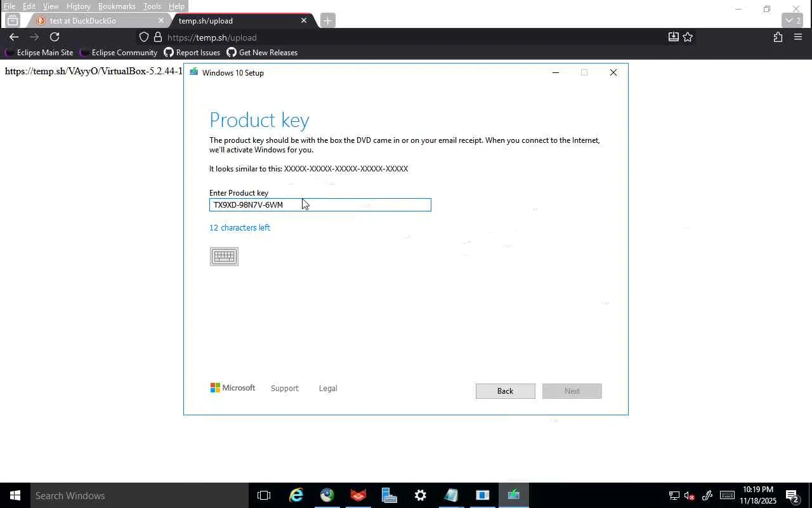Viewport: 812px width, 508px height.
Task: Open the Get New Releases bookmark
Action: 262,53
